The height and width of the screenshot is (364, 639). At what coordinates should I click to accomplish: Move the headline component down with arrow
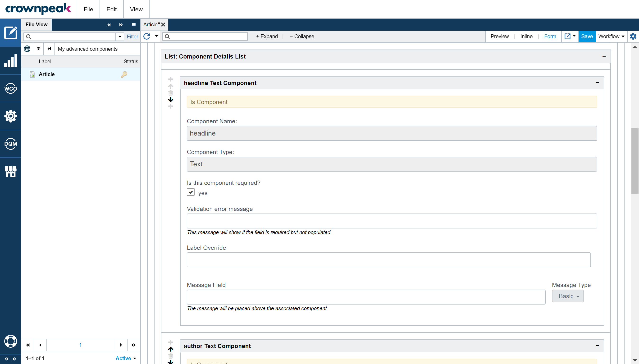pos(170,100)
